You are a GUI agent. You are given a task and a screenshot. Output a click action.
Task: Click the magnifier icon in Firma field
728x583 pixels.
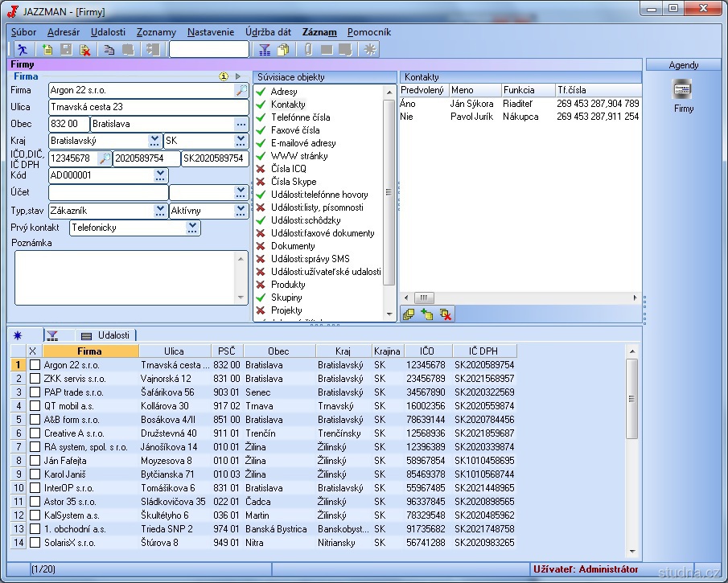(241, 91)
